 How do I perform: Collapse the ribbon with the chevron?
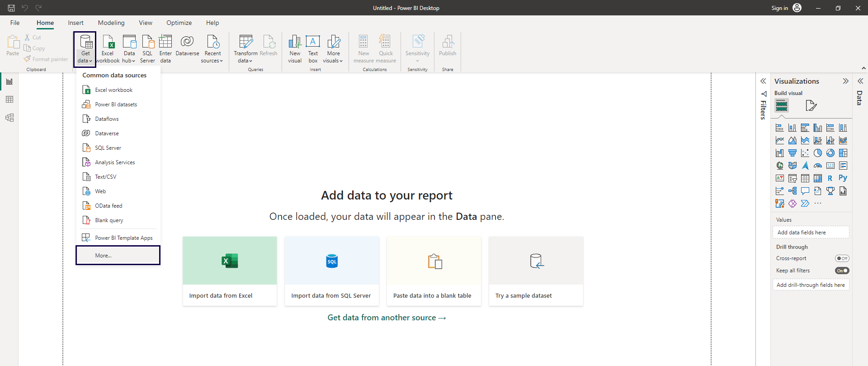click(863, 68)
